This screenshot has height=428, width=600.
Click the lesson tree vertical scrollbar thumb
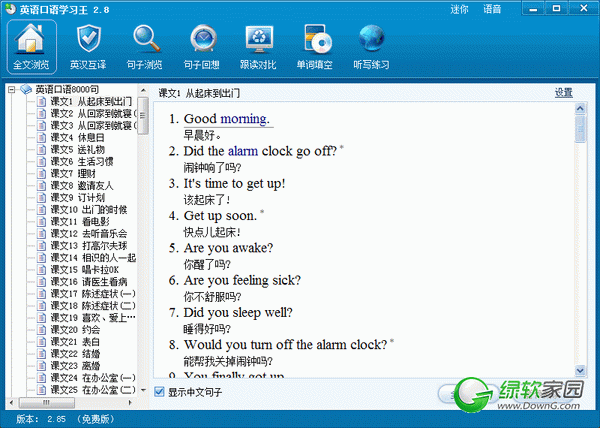(x=143, y=116)
